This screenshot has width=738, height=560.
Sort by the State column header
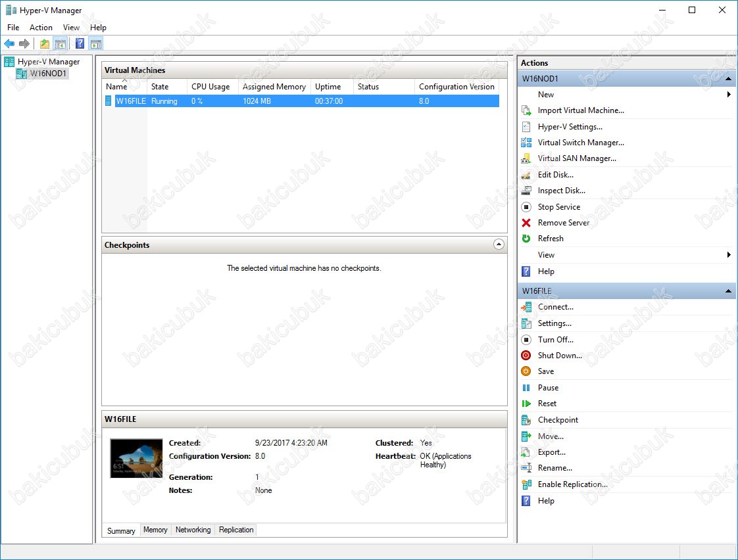167,87
